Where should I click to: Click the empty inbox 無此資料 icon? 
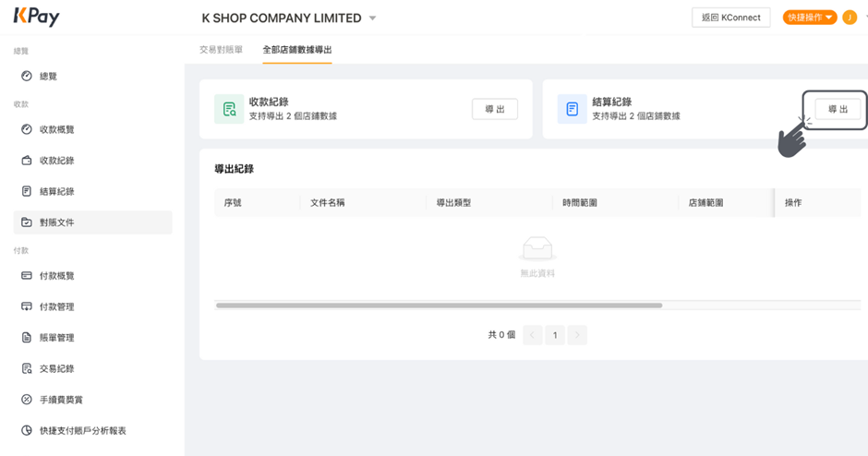pyautogui.click(x=537, y=248)
